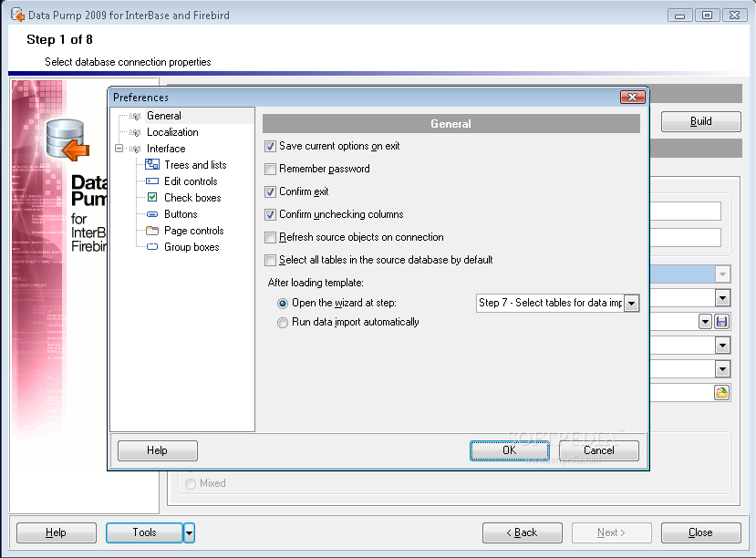756x558 pixels.
Task: Select Localization in the preferences tree
Action: 172,132
